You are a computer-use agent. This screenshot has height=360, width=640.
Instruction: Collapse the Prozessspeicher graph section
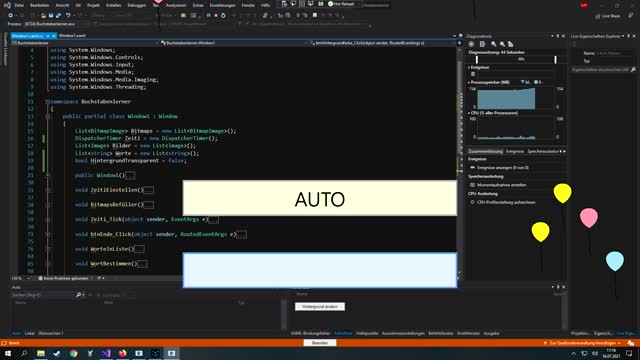point(469,82)
